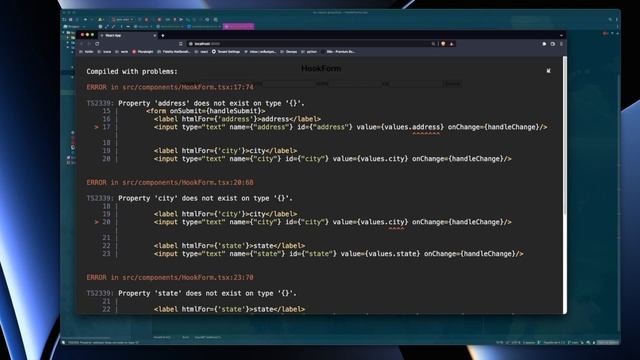640x360 pixels.
Task: Close the React App tab
Action: [155, 36]
